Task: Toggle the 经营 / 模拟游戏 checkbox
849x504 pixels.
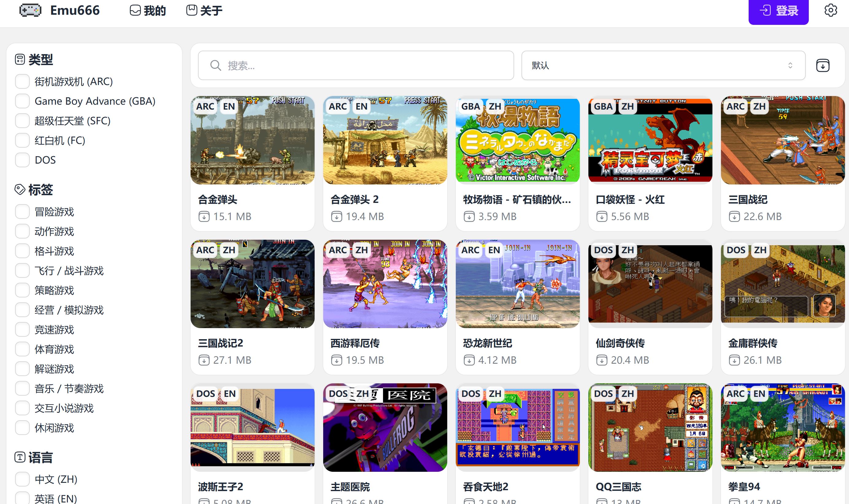Action: [22, 310]
